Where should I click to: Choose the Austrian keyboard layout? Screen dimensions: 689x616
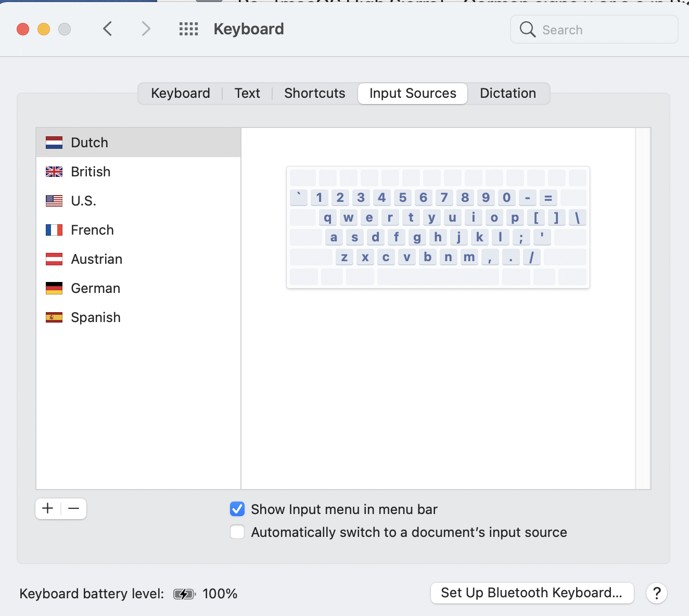[x=97, y=259]
